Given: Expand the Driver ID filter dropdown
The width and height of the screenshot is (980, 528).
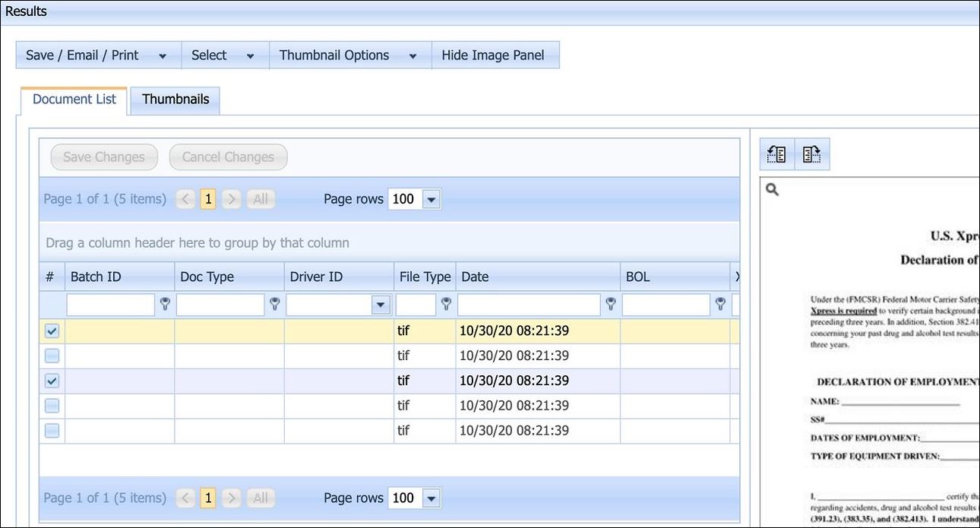Looking at the screenshot, I should pos(381,305).
